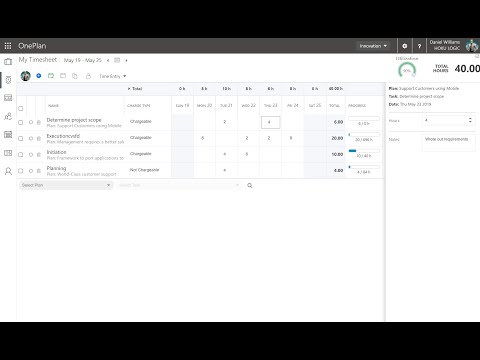This screenshot has height=360, width=480.
Task: Click the Utilization gauge
Action: pyautogui.click(x=407, y=70)
